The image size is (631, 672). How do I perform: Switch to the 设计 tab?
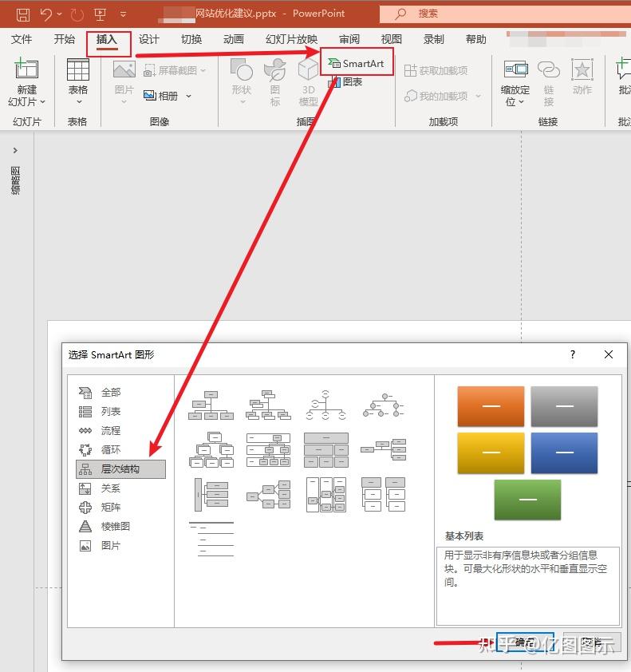tap(148, 39)
